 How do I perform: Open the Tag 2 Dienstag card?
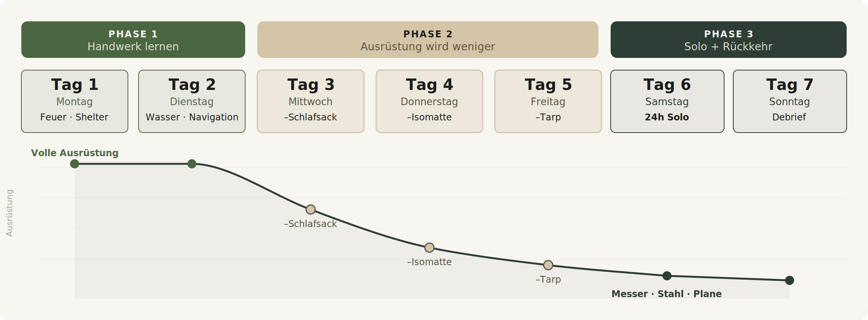tap(192, 101)
